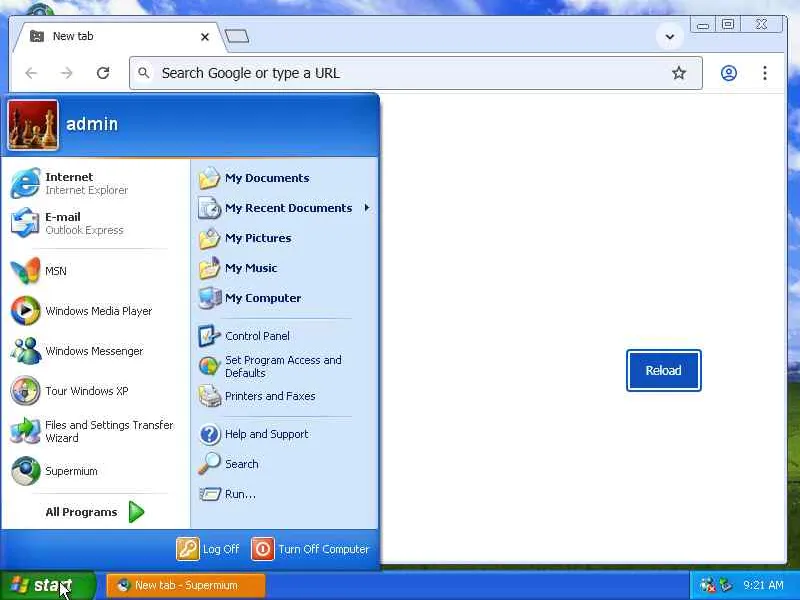
Task: Open a new browser tab
Action: coord(237,36)
